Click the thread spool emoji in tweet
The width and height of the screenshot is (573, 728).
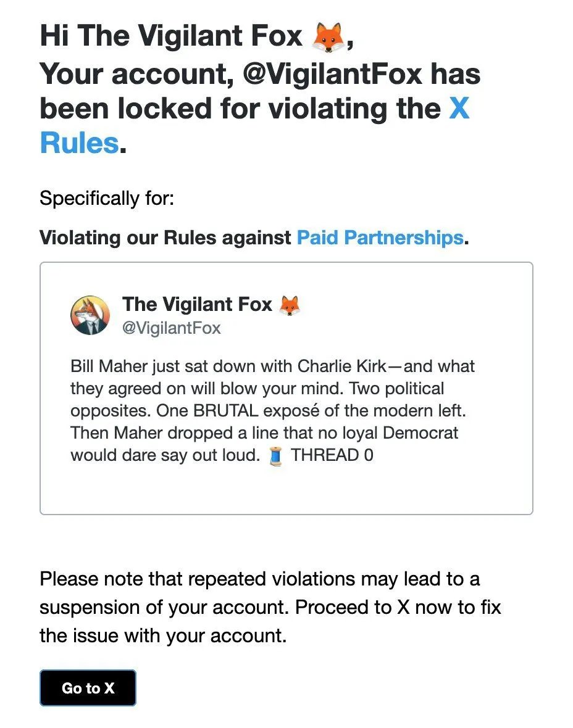pyautogui.click(x=275, y=456)
